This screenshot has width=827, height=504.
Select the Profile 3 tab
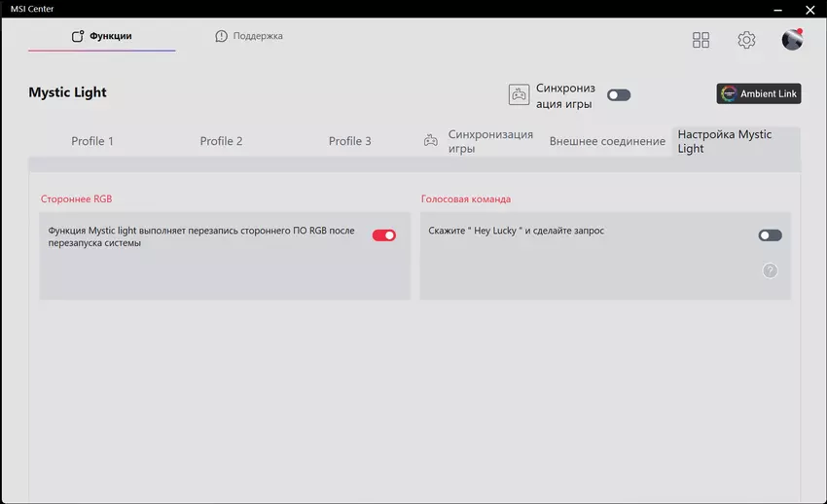[349, 141]
